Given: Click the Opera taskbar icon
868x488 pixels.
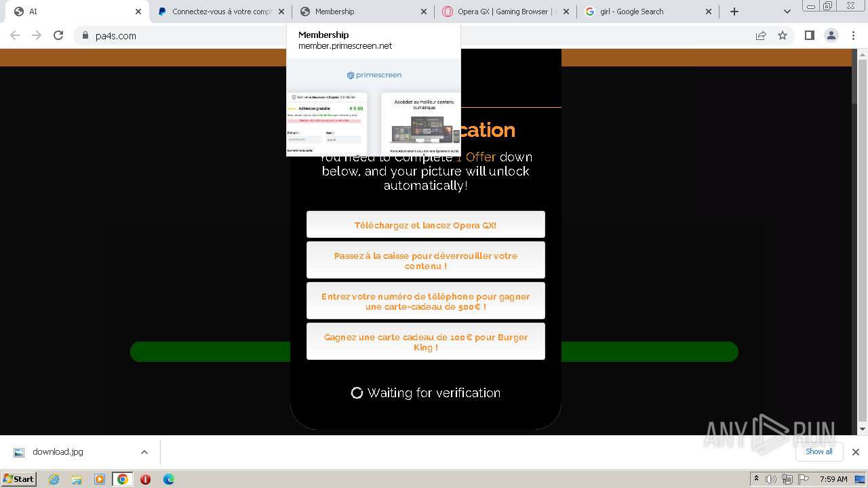Looking at the screenshot, I should (145, 479).
